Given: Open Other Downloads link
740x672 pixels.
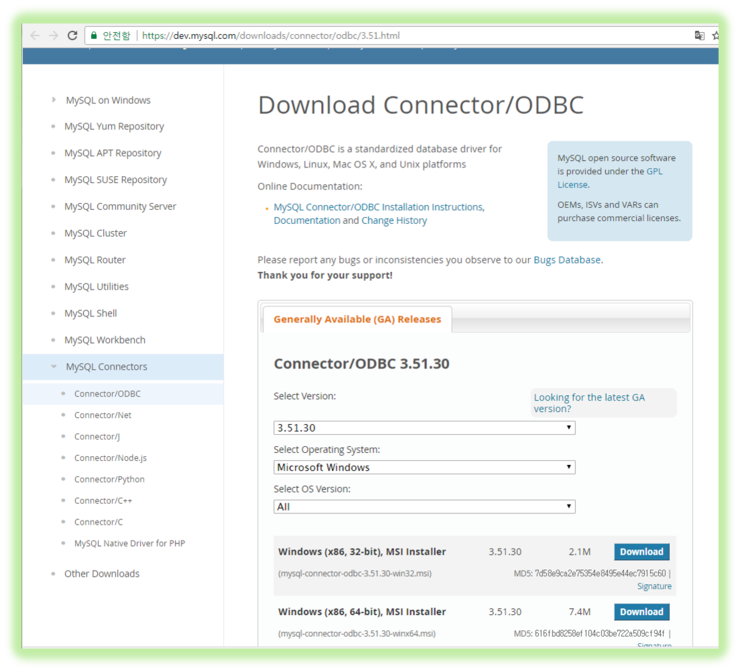Looking at the screenshot, I should (102, 574).
